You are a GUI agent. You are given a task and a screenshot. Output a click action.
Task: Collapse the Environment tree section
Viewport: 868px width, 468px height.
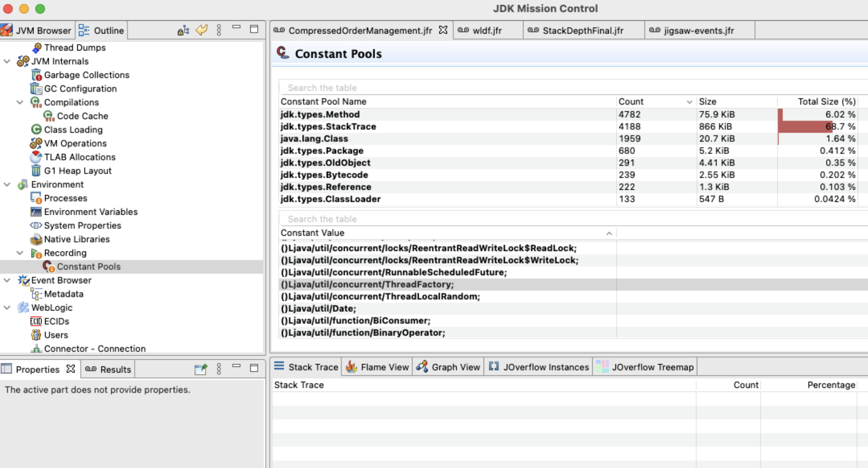click(7, 184)
